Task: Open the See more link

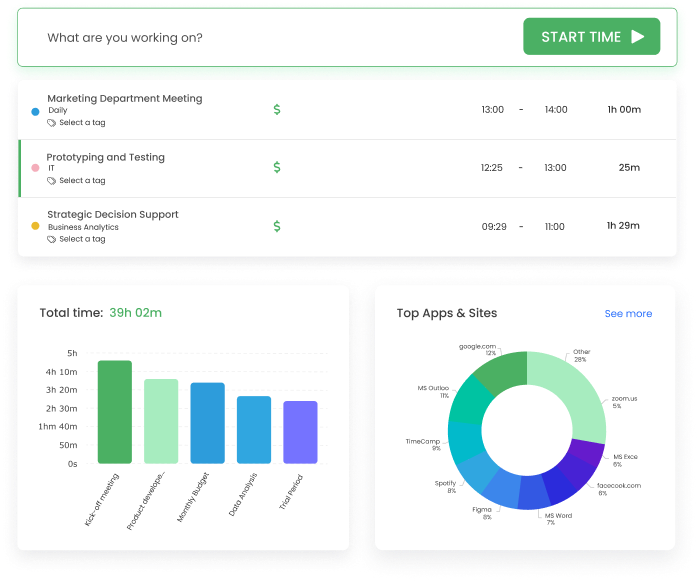Action: [x=628, y=314]
